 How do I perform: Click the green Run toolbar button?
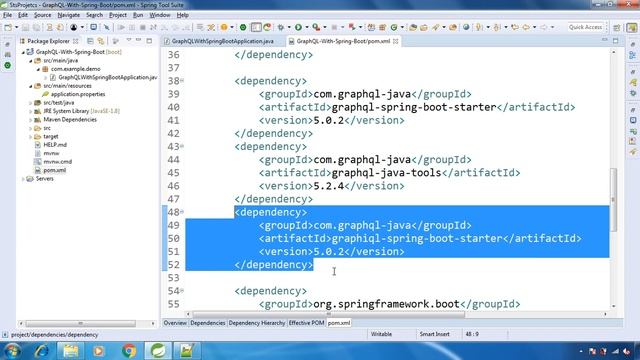click(298, 27)
